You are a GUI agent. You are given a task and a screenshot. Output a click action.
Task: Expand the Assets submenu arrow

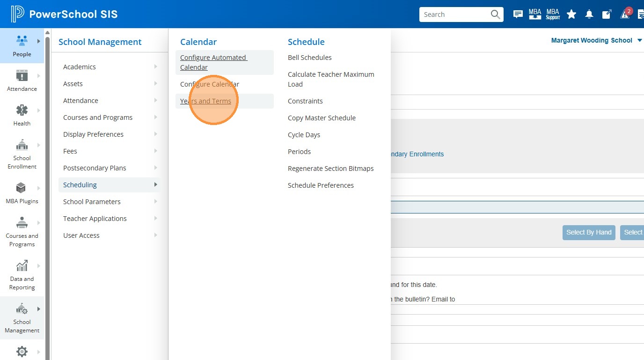pos(155,84)
